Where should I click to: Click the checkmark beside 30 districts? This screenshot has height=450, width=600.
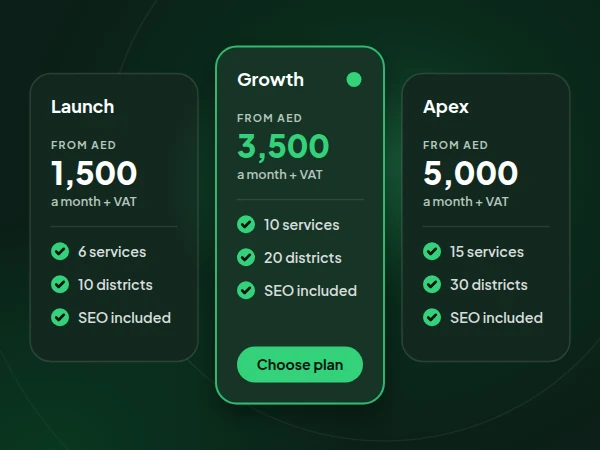pos(432,284)
